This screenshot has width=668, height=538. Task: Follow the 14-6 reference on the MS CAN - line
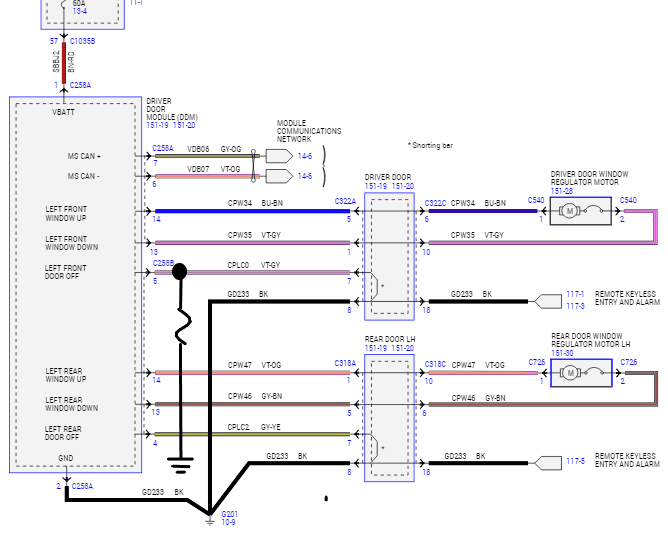pos(305,176)
